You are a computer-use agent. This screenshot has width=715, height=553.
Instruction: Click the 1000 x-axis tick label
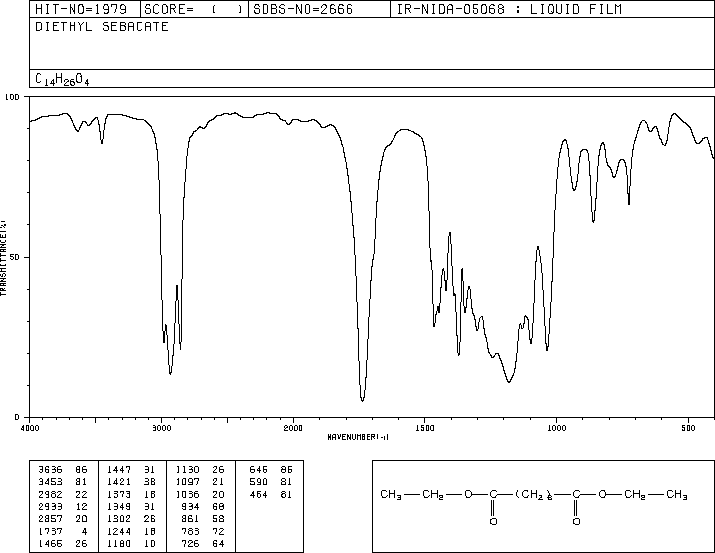point(556,428)
